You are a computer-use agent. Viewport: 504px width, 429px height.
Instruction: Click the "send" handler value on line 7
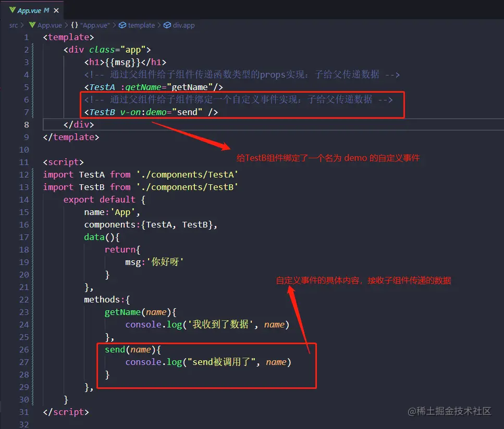pyautogui.click(x=187, y=112)
